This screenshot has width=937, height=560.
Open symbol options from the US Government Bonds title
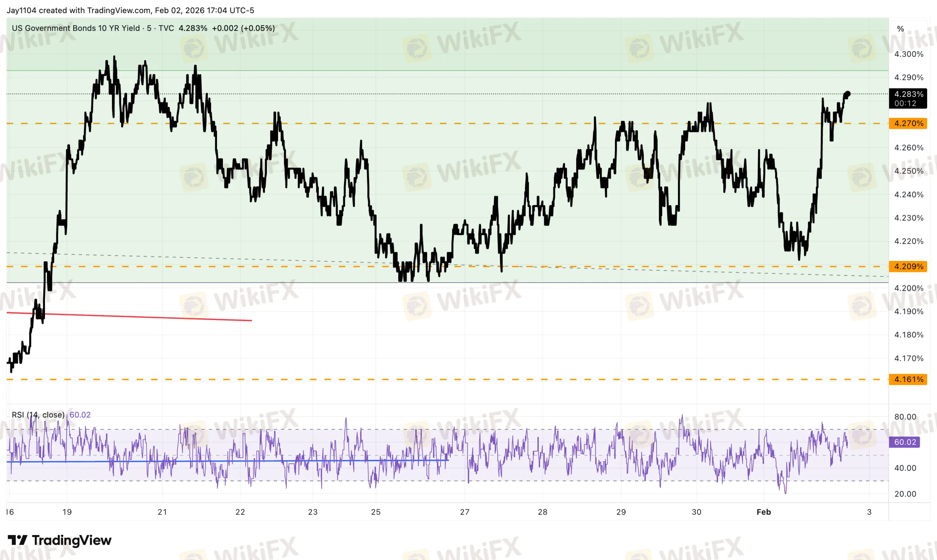coord(75,28)
